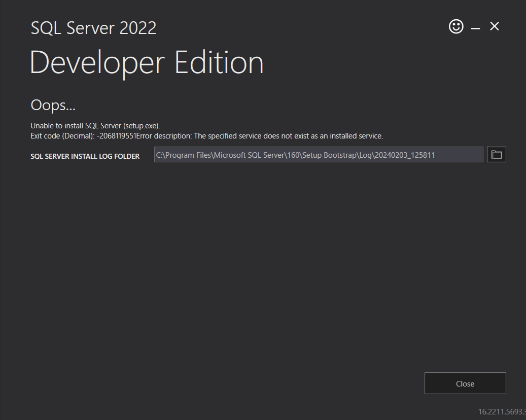Click the 'Oops...' heading

coord(53,106)
